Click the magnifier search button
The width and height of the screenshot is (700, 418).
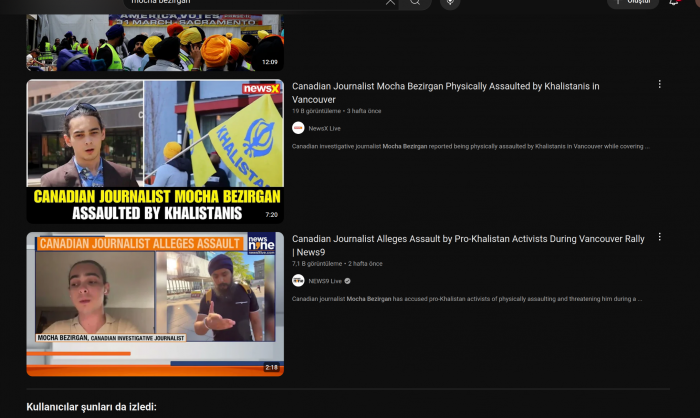coord(415,3)
